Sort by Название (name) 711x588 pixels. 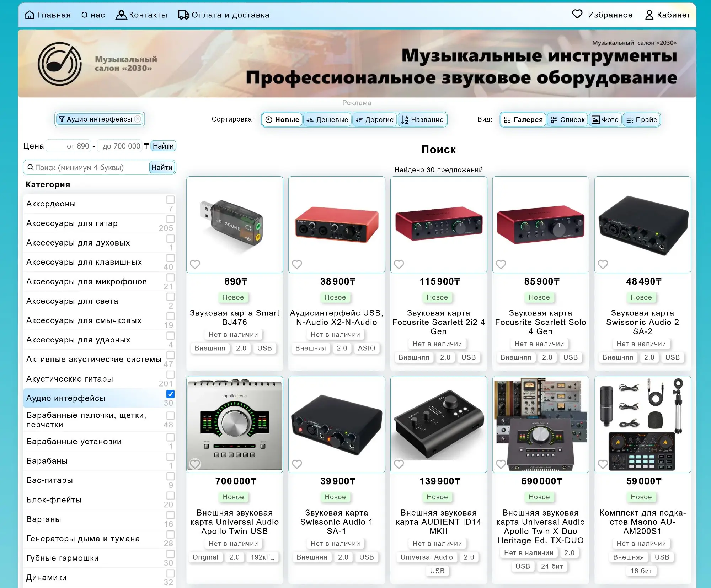422,120
